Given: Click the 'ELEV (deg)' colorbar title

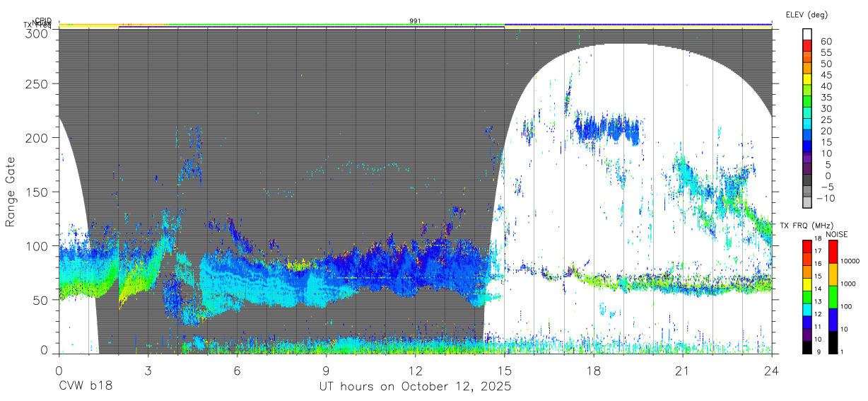Looking at the screenshot, I should [x=807, y=15].
